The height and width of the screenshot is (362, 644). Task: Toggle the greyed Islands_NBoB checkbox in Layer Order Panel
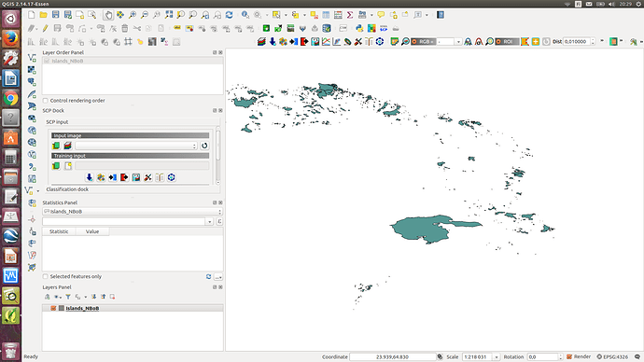click(47, 61)
